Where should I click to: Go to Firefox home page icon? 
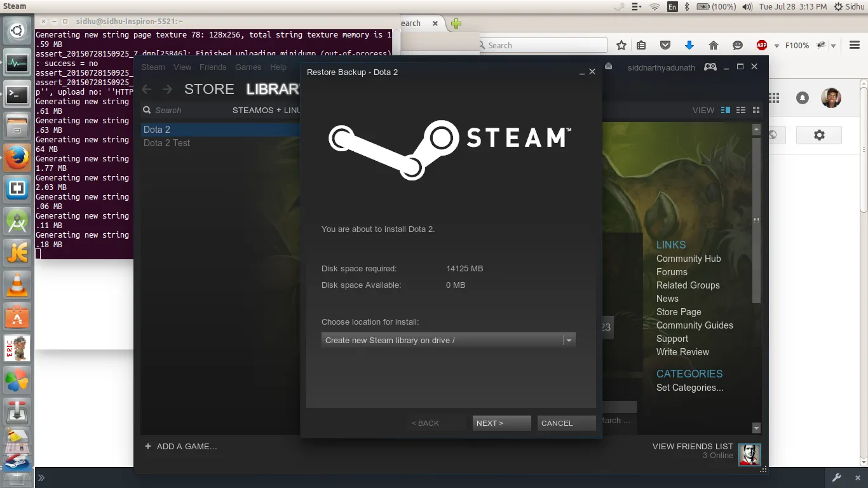[714, 45]
